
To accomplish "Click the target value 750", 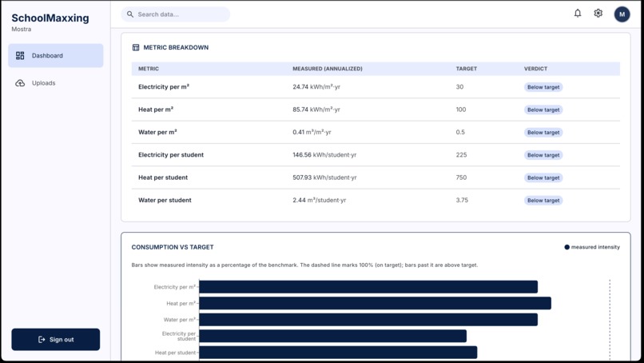I will tap(461, 178).
